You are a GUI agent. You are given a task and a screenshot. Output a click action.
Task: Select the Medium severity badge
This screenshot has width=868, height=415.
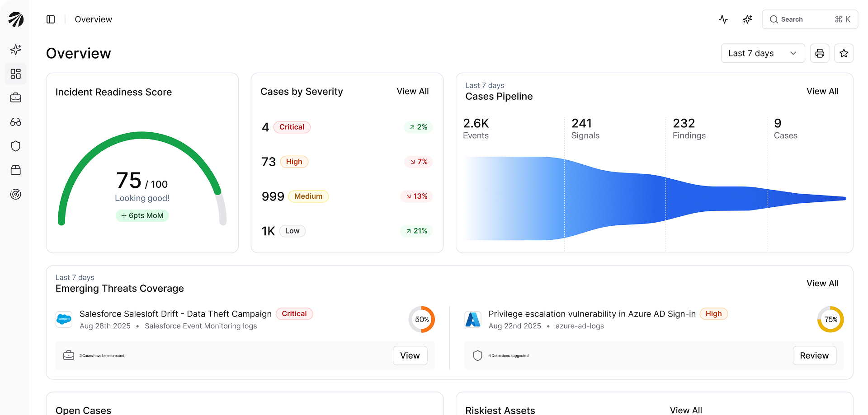coord(308,196)
